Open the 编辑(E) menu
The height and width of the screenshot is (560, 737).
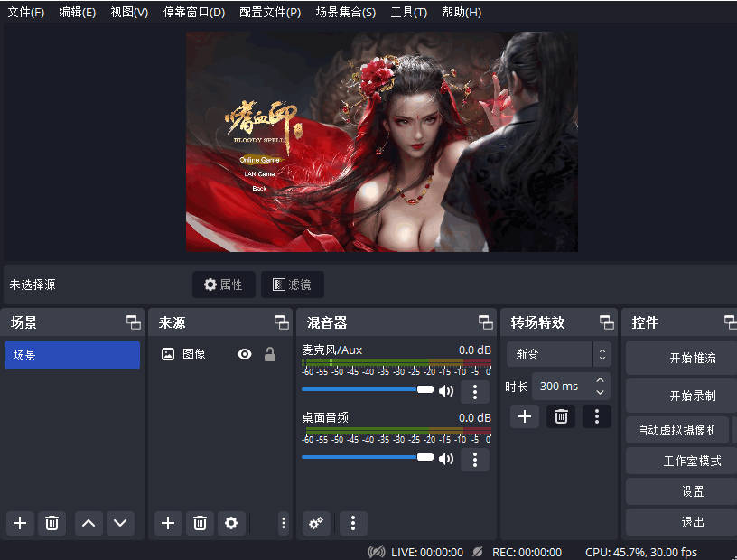78,13
